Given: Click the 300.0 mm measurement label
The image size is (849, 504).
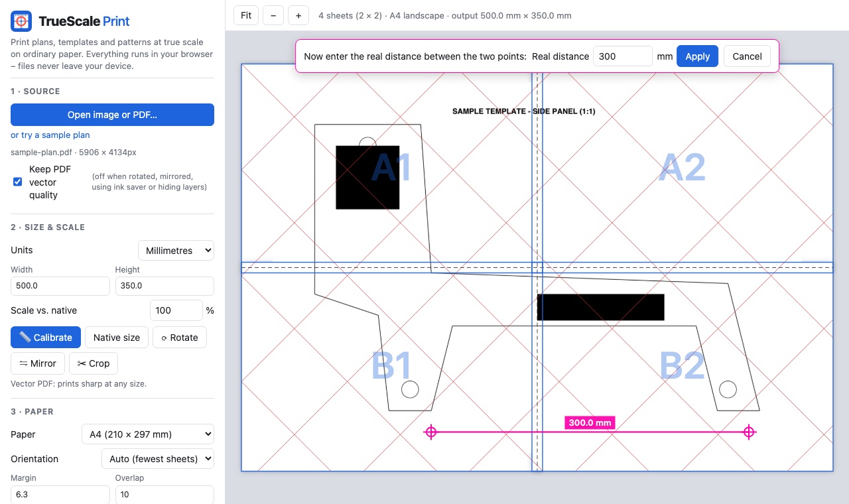Looking at the screenshot, I should (590, 422).
